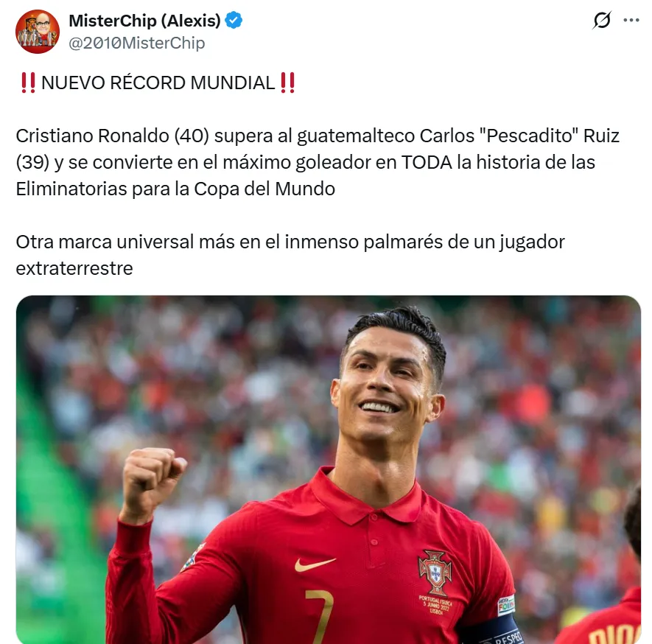The height and width of the screenshot is (644, 652).
Task: Click the Nike swoosh on the jersey
Action: [315, 564]
